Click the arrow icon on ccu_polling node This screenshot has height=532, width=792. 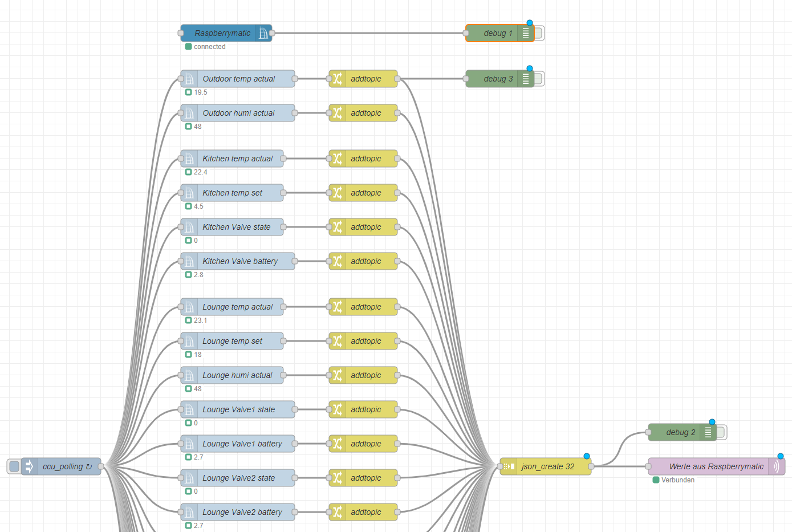30,466
